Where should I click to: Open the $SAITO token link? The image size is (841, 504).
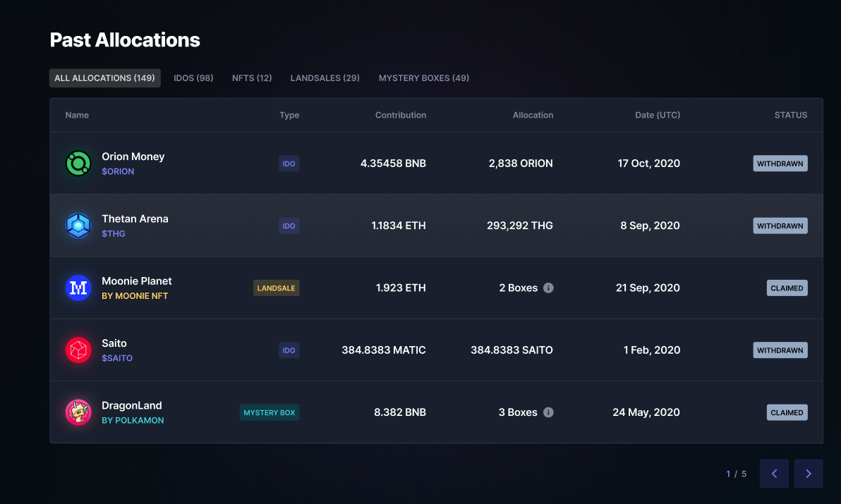pos(117,358)
